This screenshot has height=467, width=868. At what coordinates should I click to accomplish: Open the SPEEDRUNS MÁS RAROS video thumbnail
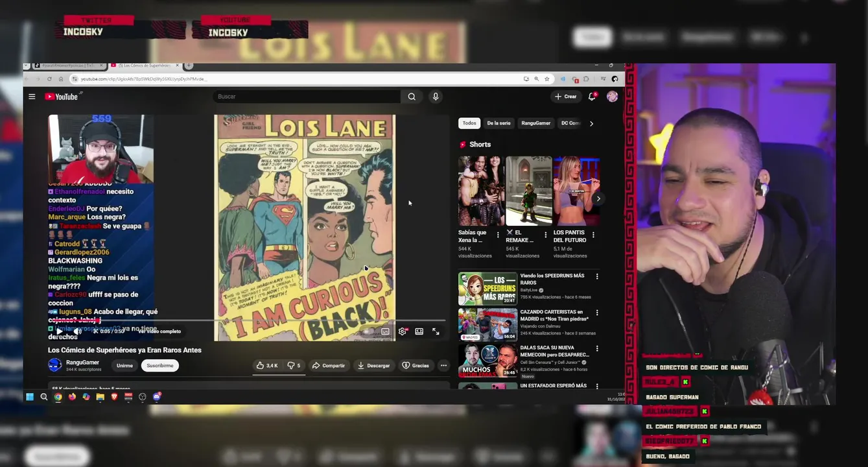point(487,289)
